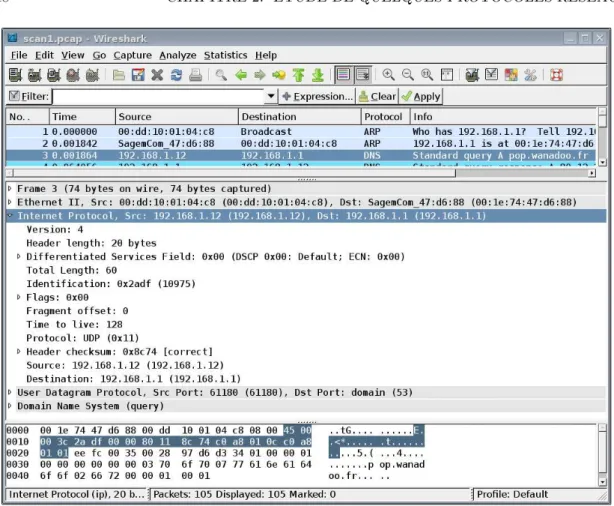Edit capture filters icon
The height and width of the screenshot is (506, 614).
click(x=472, y=75)
